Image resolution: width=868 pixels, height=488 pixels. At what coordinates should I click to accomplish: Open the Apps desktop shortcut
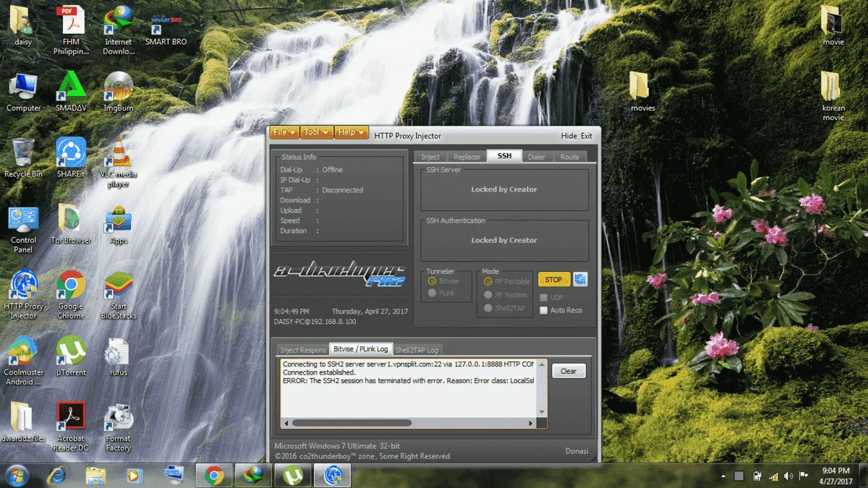tap(119, 224)
